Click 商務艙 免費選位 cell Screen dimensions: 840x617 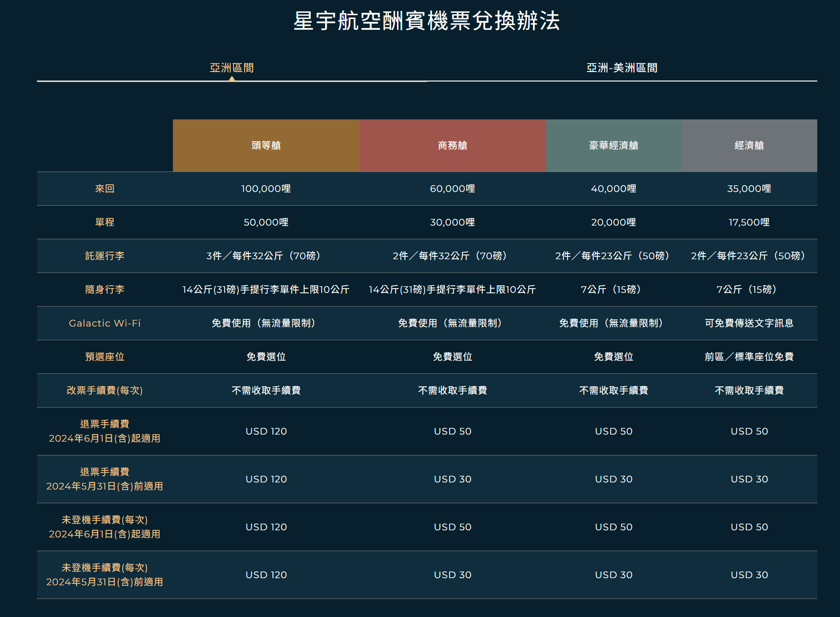453,357
